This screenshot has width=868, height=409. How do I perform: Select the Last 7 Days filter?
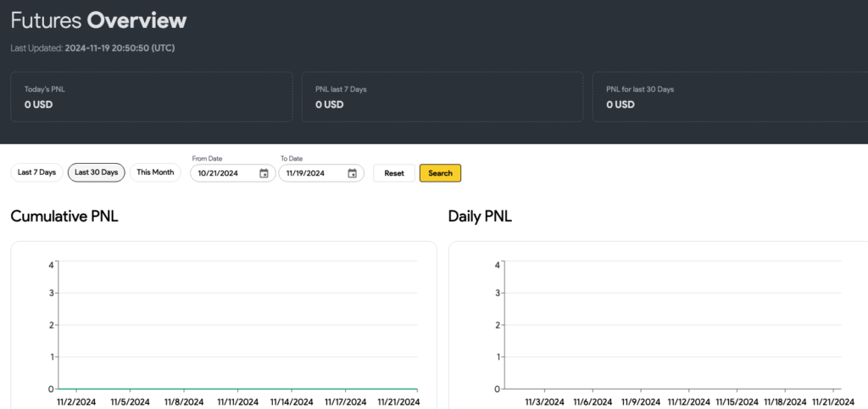pos(36,172)
